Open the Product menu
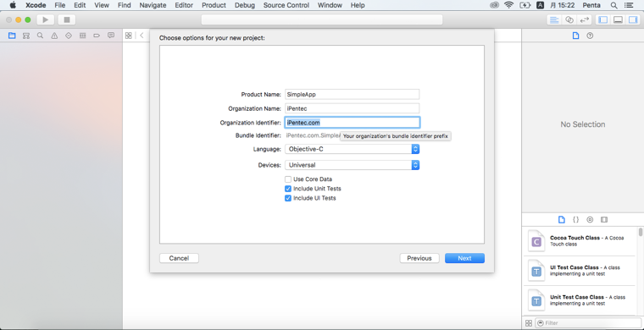This screenshot has height=330, width=644. click(x=214, y=5)
